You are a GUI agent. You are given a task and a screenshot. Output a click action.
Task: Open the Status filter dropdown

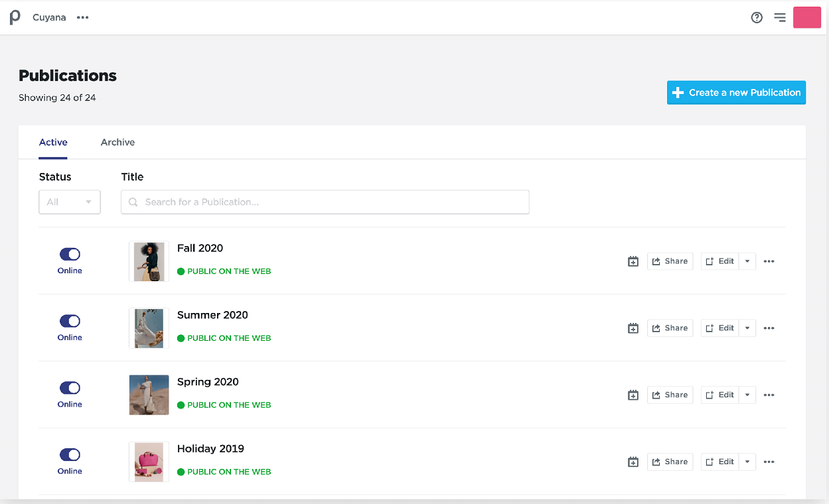pos(70,202)
